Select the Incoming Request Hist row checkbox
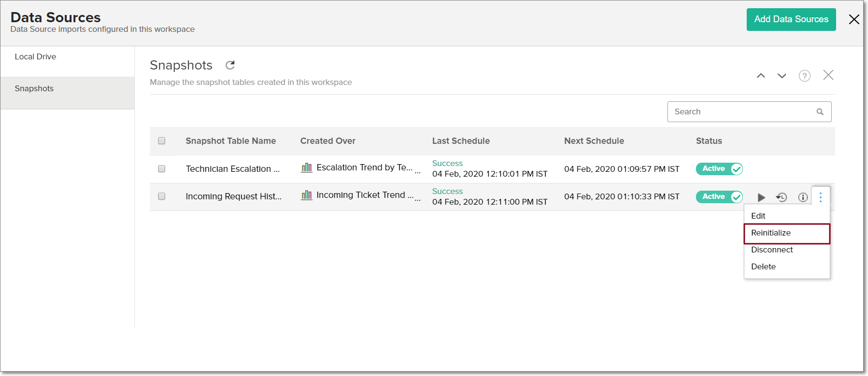Viewport: 868px width, 376px height. [x=162, y=196]
